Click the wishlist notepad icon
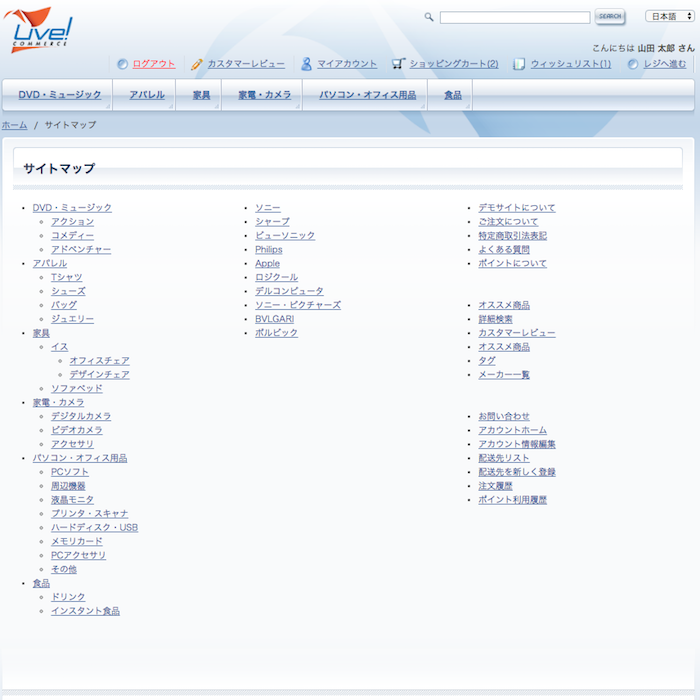Screen dimensions: 700x700 point(519,64)
